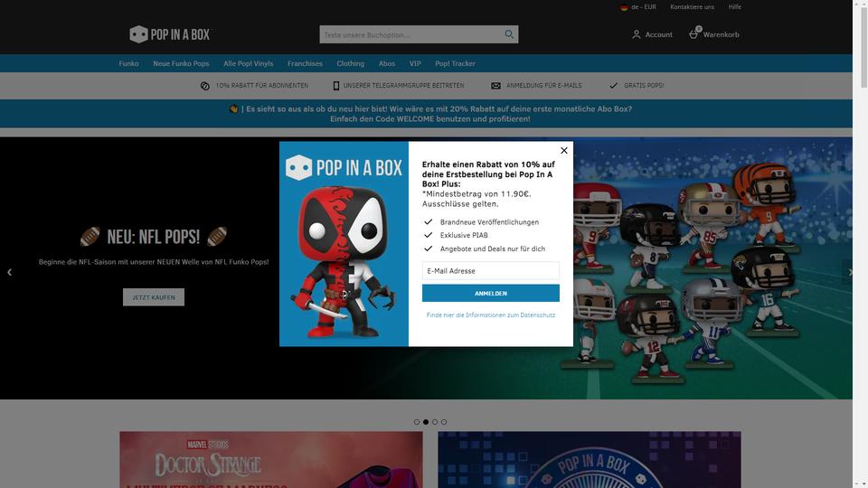Click 'Exklusive PIAB' text
This screenshot has width=868, height=488.
click(464, 235)
